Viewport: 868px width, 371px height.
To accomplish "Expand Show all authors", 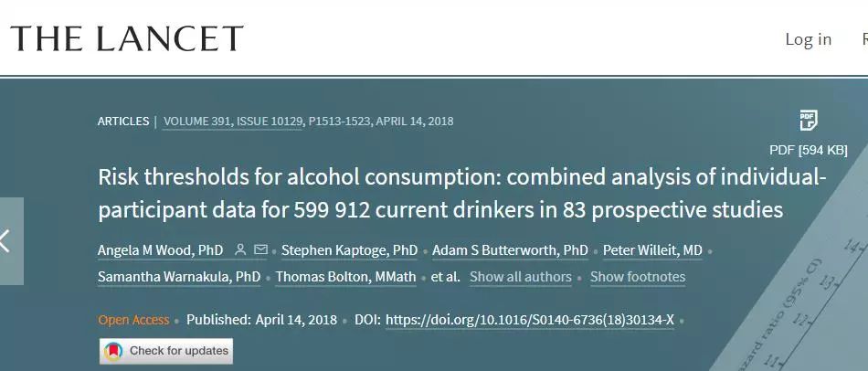I will coord(520,277).
